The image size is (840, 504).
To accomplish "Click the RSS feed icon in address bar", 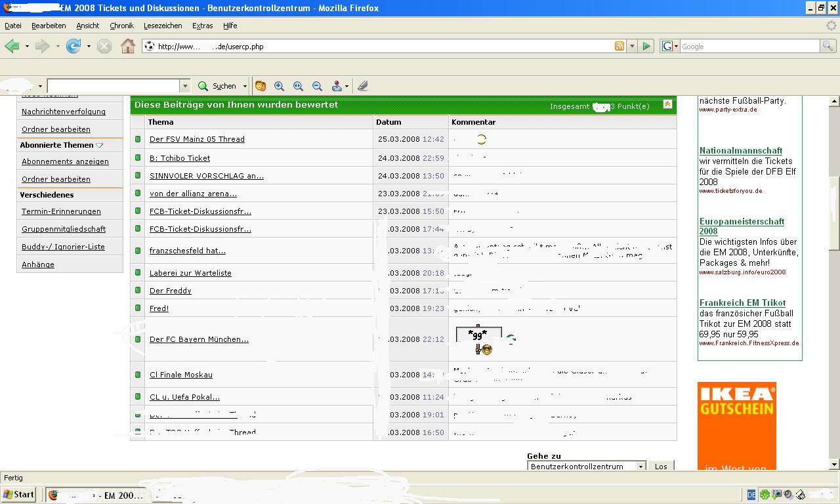I will [x=619, y=46].
